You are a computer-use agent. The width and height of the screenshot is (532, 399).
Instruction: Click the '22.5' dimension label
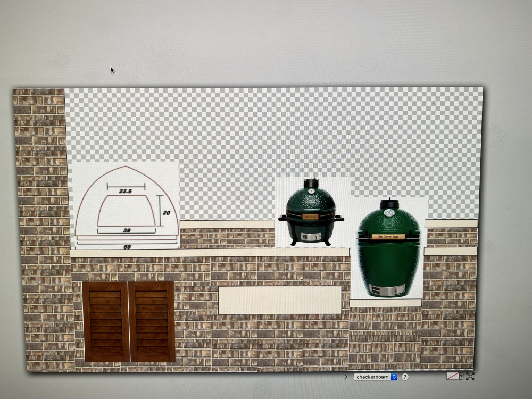(x=125, y=191)
